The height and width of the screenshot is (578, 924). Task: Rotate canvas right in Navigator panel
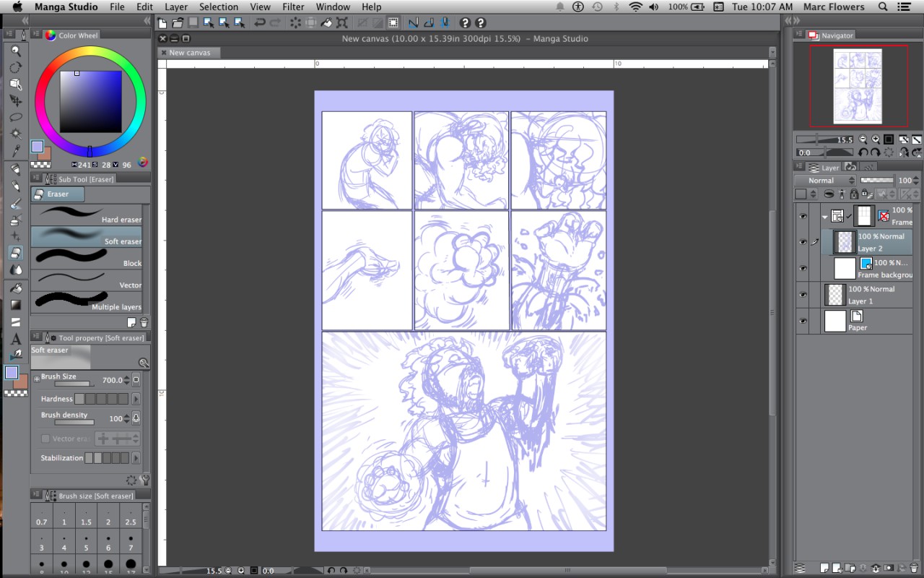875,152
